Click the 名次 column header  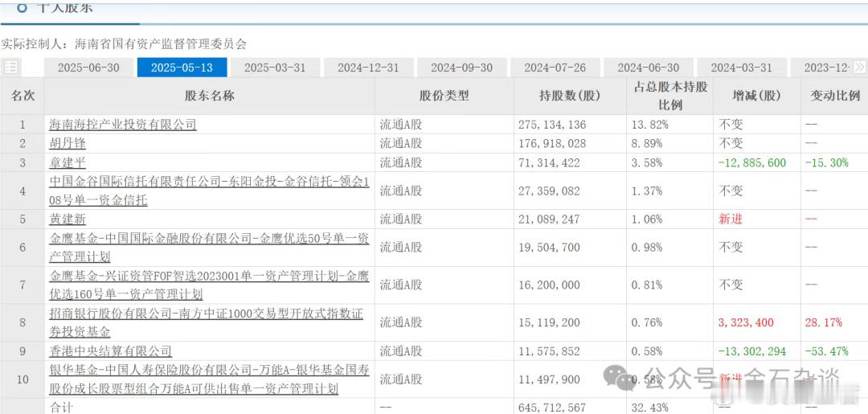(23, 96)
